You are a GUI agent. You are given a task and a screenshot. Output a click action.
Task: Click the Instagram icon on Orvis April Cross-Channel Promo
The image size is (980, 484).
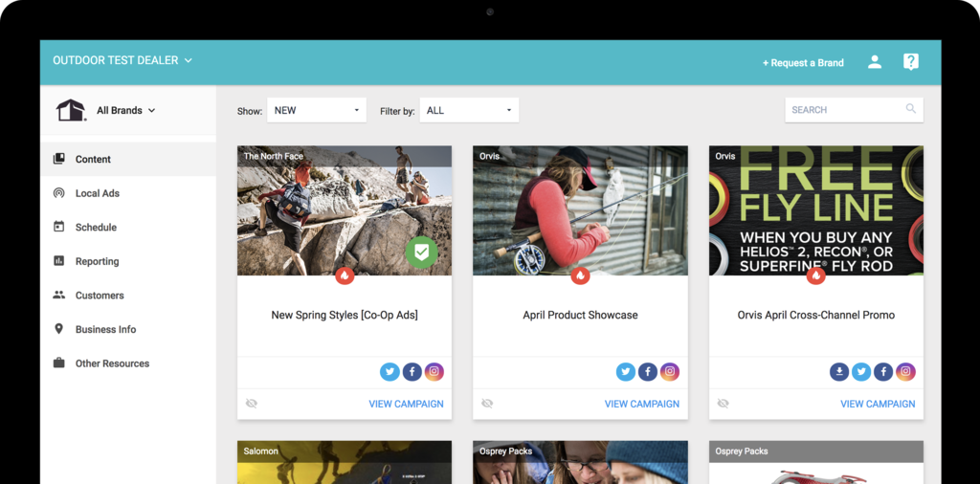(x=905, y=372)
